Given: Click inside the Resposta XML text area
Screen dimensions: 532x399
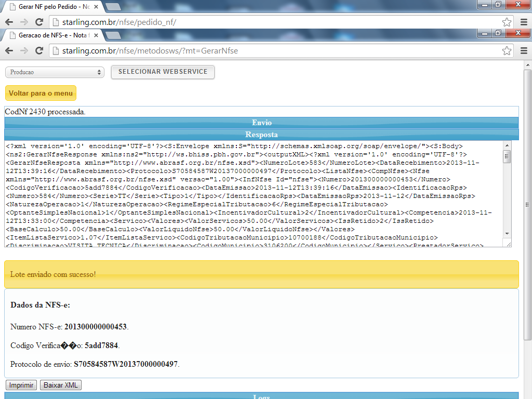Looking at the screenshot, I should [x=254, y=194].
